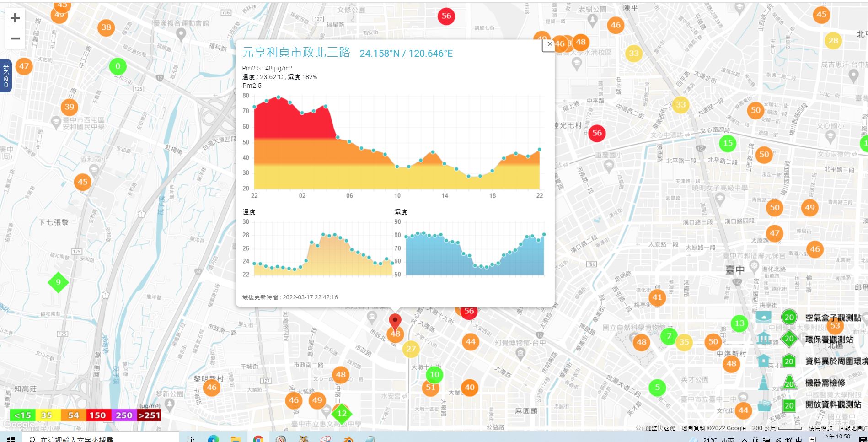Click the 黎新公園 place pin
Screen dimensions: 868x442
coord(169,404)
